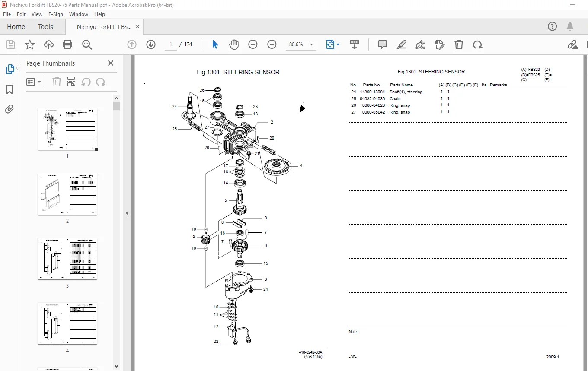This screenshot has width=588, height=371.
Task: View notifications with the bell icon
Action: pos(570,26)
